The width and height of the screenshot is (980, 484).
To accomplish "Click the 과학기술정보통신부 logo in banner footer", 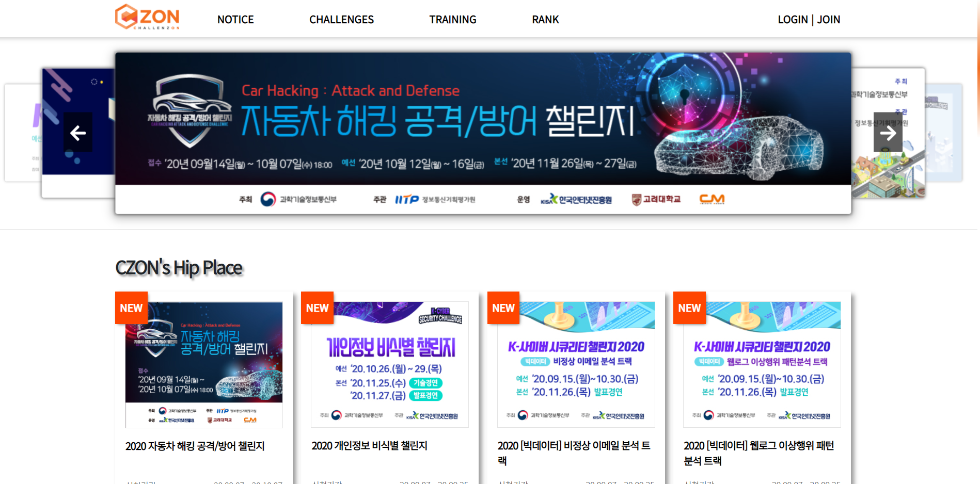I will pos(298,199).
